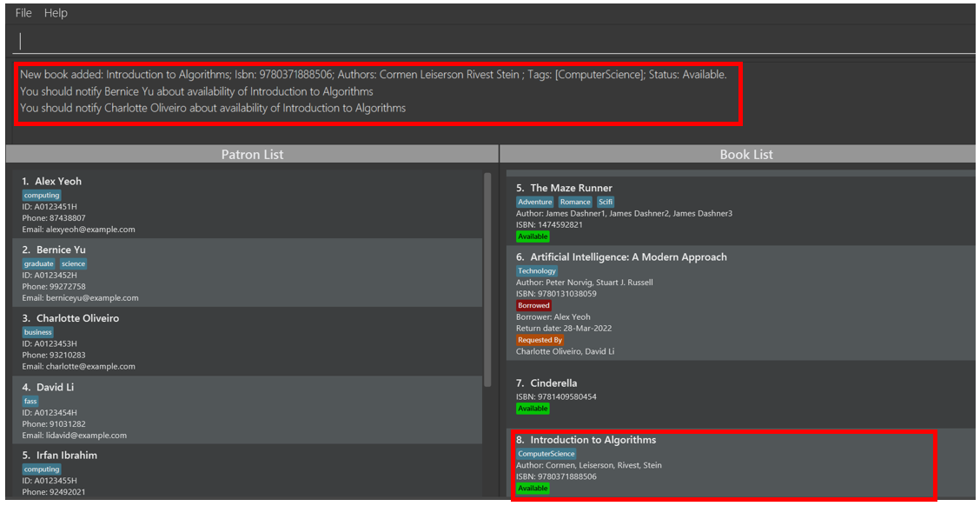Click the Patron List header
The height and width of the screenshot is (506, 980).
click(x=252, y=154)
